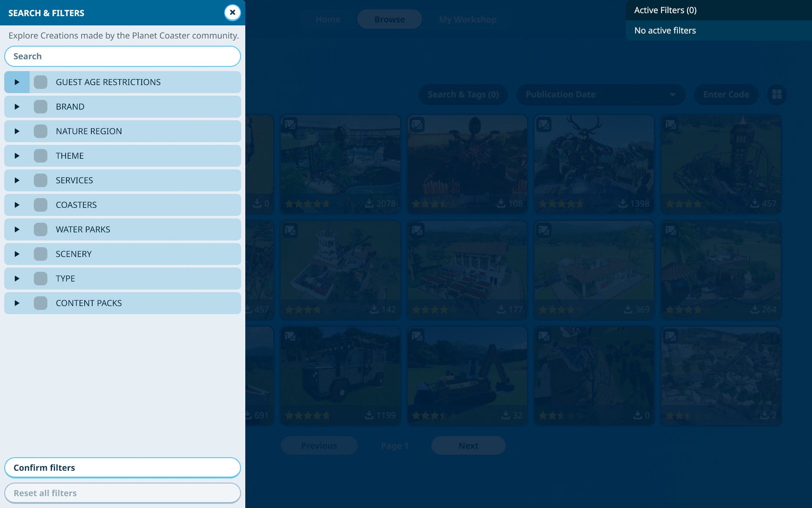Expand the Content Packs category
The image size is (812, 508).
pyautogui.click(x=17, y=303)
